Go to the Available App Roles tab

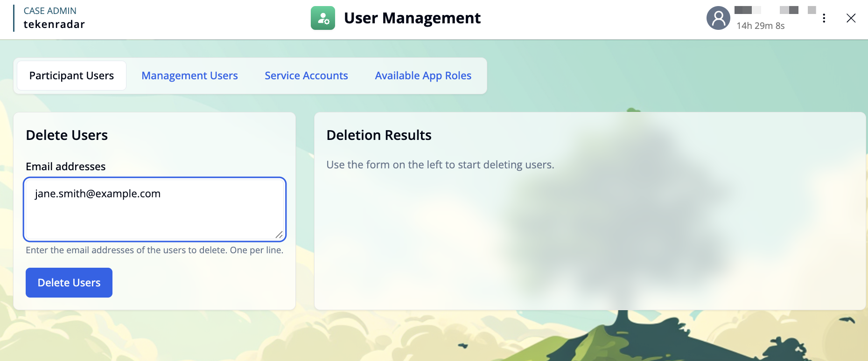(x=423, y=76)
